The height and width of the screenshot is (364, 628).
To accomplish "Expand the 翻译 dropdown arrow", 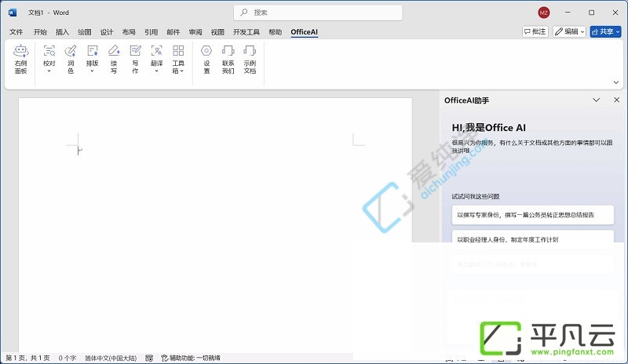I will click(x=156, y=71).
